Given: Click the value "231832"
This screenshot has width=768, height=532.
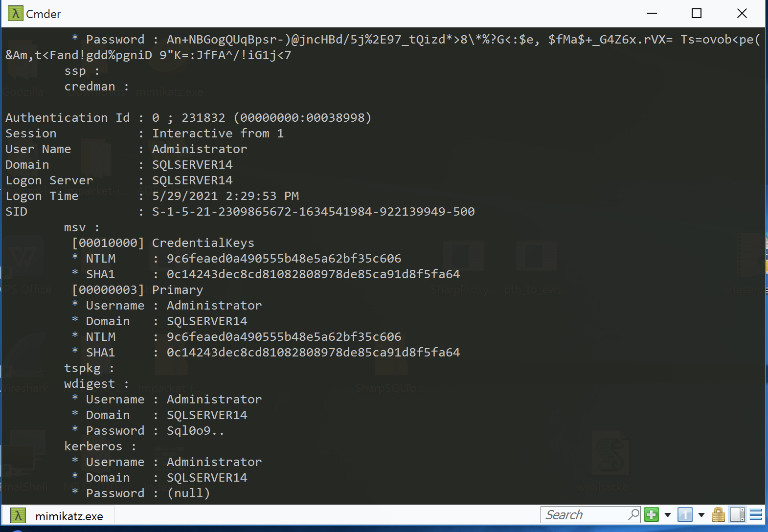Looking at the screenshot, I should (x=203, y=118).
